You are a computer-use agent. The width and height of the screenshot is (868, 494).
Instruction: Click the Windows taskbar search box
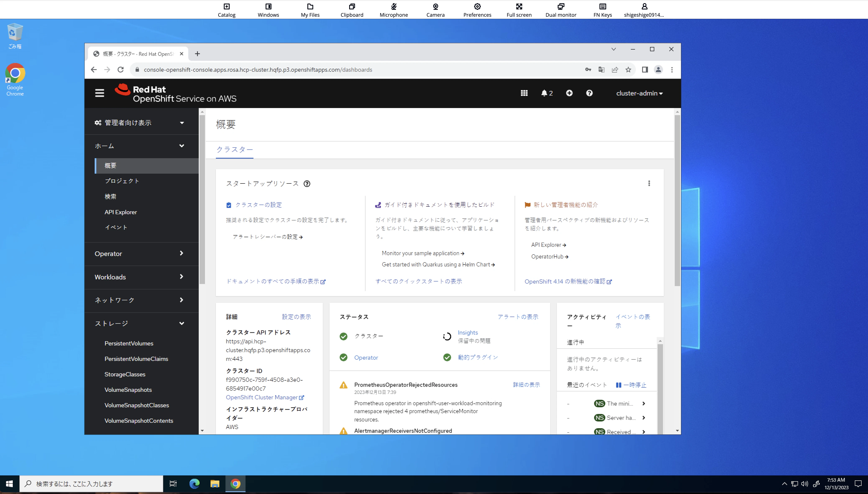coord(91,484)
